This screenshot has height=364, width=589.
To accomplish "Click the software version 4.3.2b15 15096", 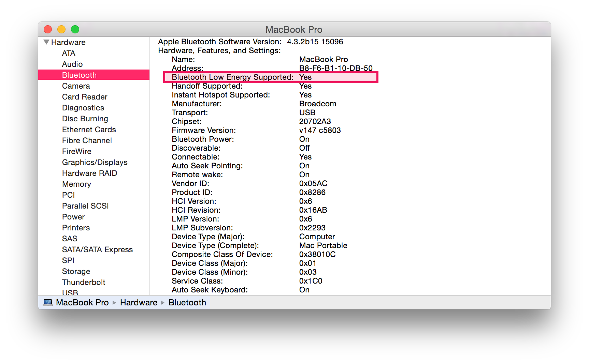I will point(315,42).
